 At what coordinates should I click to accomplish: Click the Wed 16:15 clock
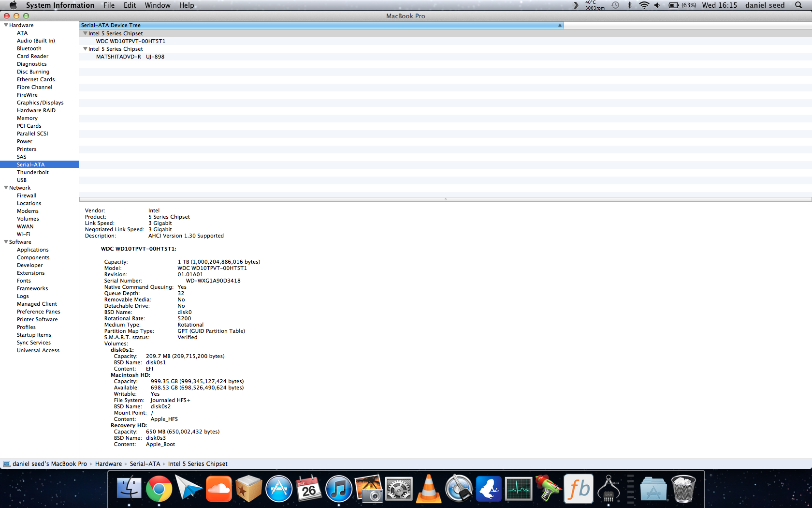(x=719, y=5)
